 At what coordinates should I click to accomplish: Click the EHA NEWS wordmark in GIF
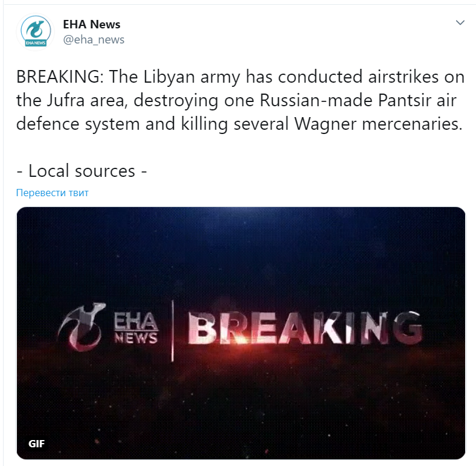(136, 328)
